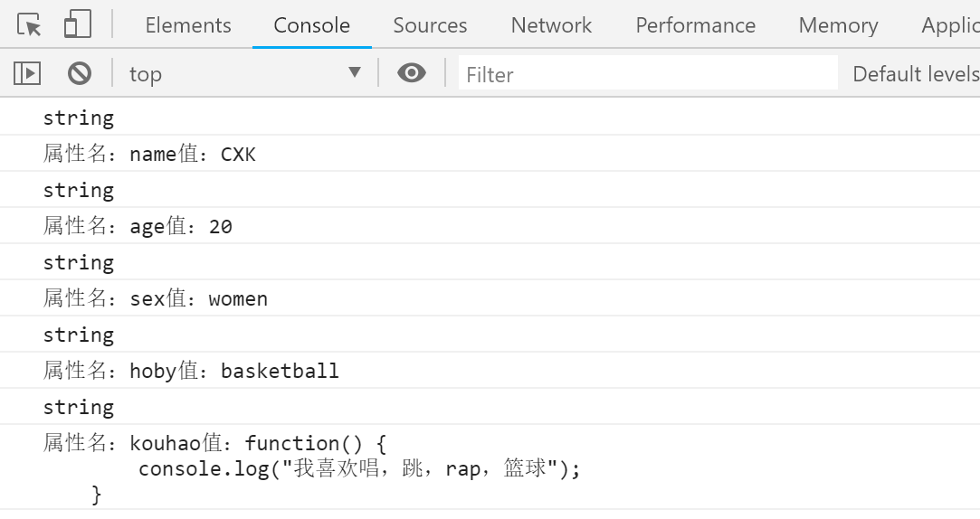Image resolution: width=980 pixels, height=519 pixels.
Task: Click the console Filter input field
Action: point(648,74)
